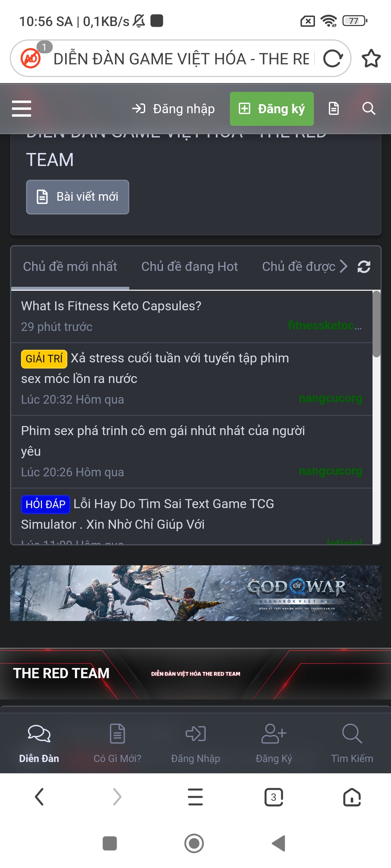The image size is (391, 868).
Task: Go back using browser back arrow
Action: 39,797
